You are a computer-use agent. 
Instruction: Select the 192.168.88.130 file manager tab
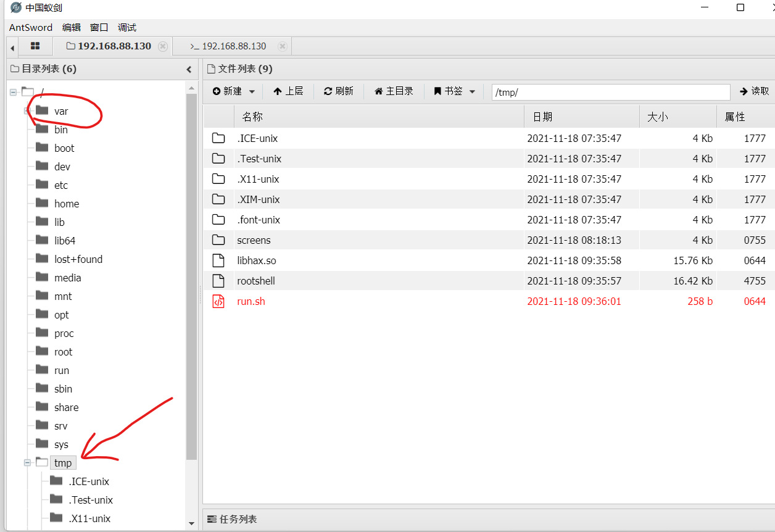109,46
